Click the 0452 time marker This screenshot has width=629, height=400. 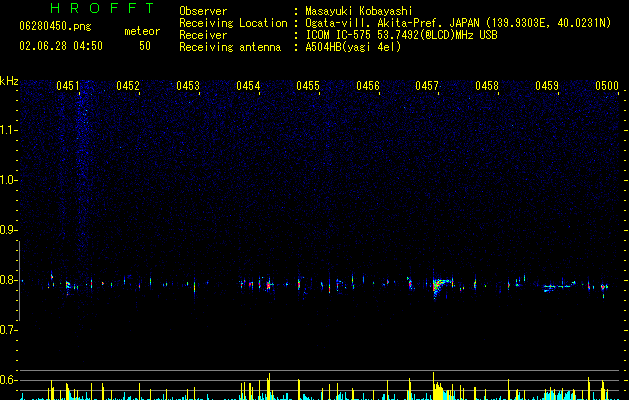(x=128, y=86)
